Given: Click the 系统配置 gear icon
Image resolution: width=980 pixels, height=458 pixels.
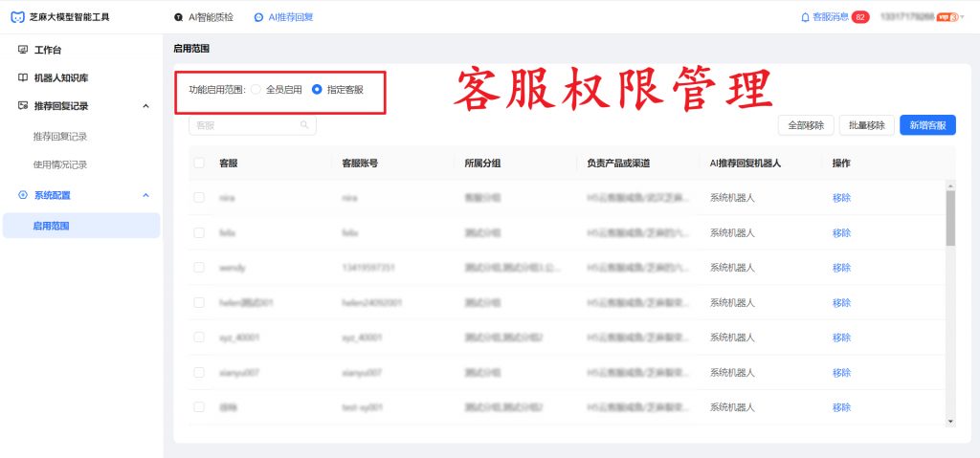Looking at the screenshot, I should pos(23,196).
